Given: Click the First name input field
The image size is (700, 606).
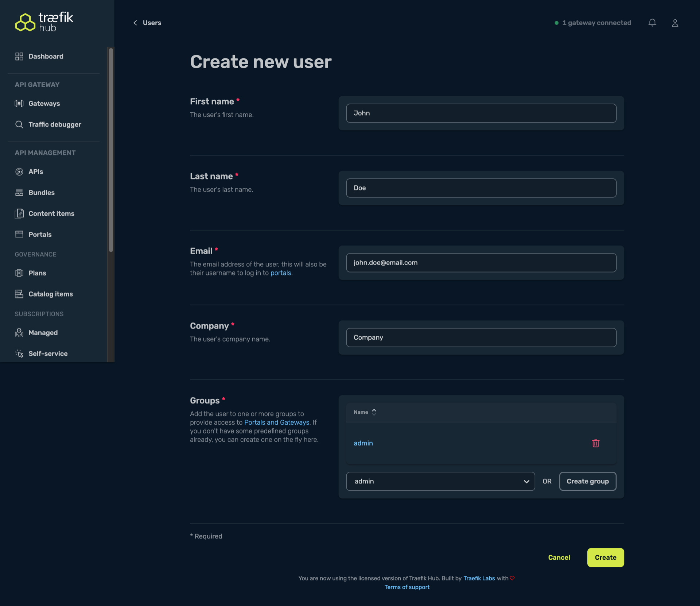Looking at the screenshot, I should click(481, 113).
